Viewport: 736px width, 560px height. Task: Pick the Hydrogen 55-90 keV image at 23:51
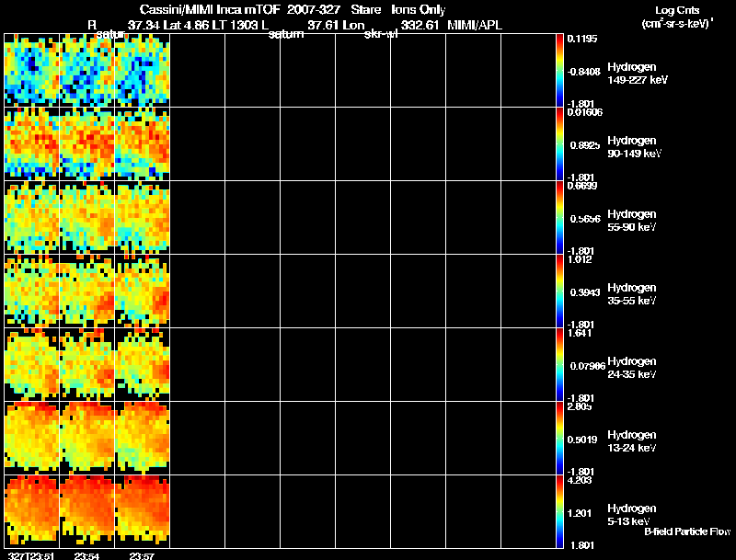(32, 218)
